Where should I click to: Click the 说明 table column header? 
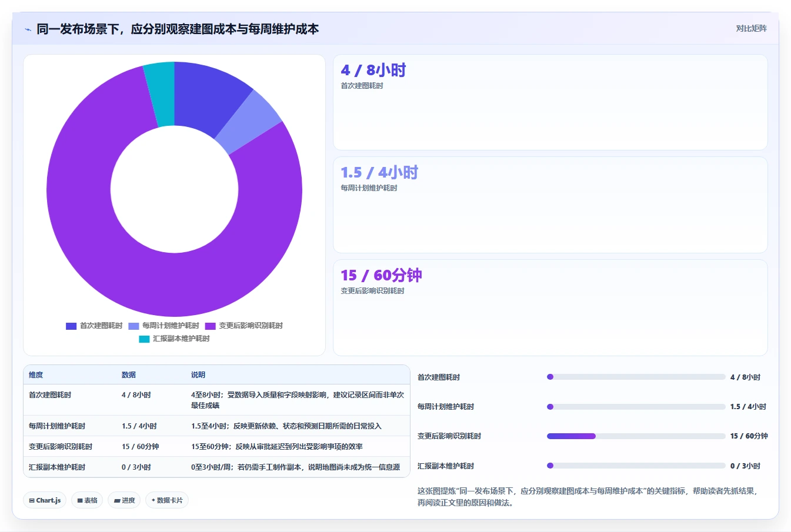198,375
